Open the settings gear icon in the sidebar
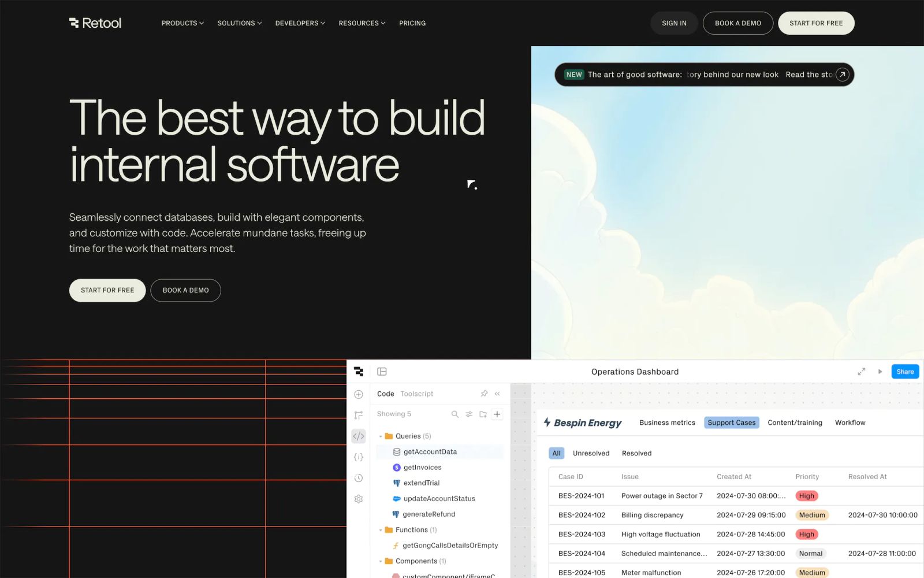Image resolution: width=924 pixels, height=578 pixels. coord(359,499)
